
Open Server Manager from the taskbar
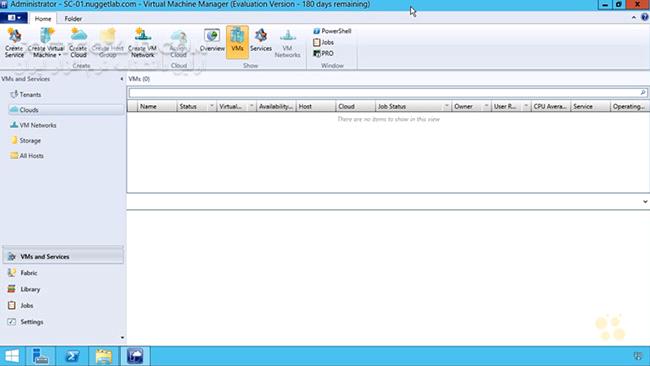point(41,356)
